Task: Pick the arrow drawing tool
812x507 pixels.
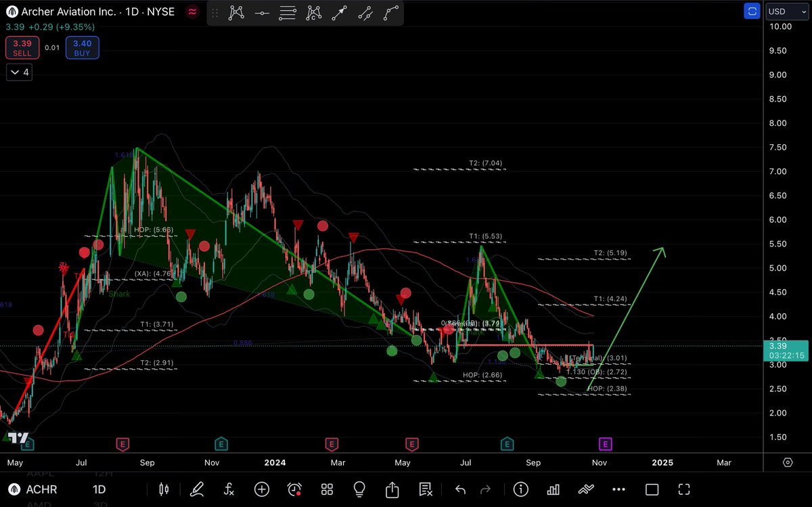Action: point(339,13)
